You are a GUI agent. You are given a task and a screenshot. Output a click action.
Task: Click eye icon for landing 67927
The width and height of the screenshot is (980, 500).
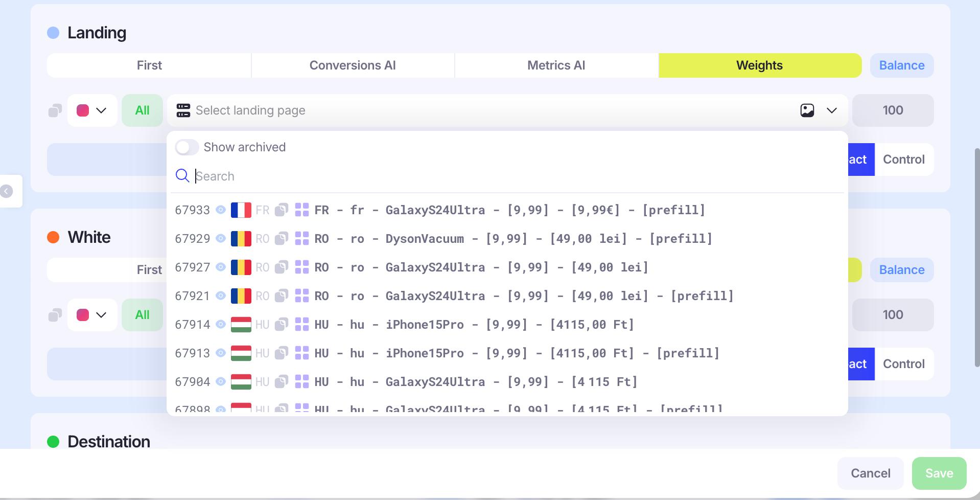(x=221, y=267)
